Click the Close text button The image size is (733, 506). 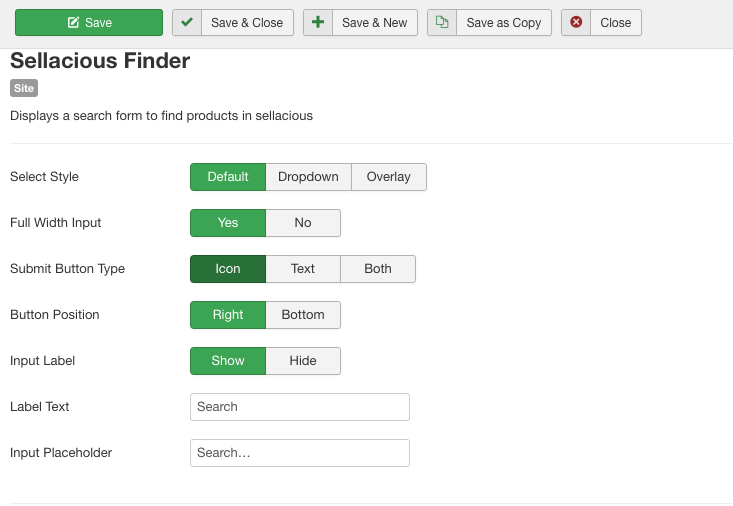(x=616, y=22)
